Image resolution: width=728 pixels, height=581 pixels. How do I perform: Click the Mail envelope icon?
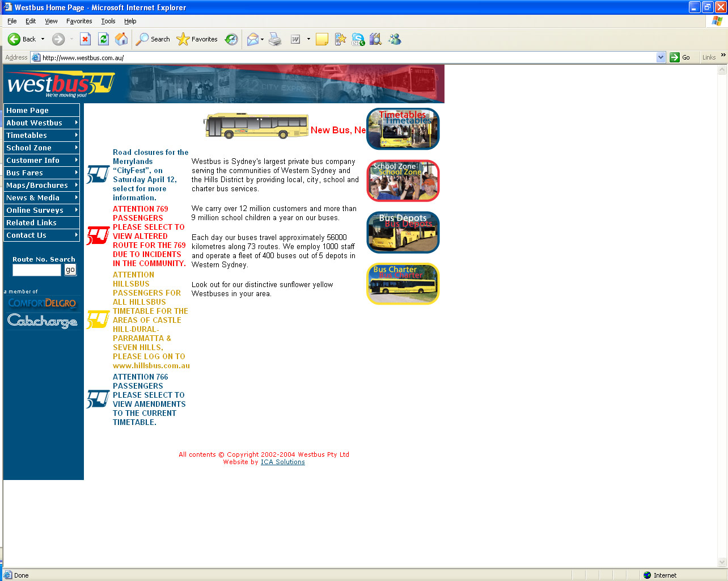point(252,39)
